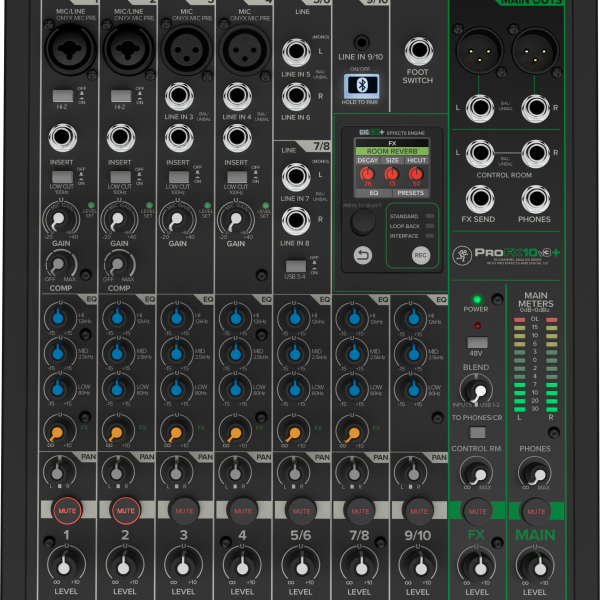
Task: Click the TO PHONES/CR button
Action: pyautogui.click(x=477, y=432)
